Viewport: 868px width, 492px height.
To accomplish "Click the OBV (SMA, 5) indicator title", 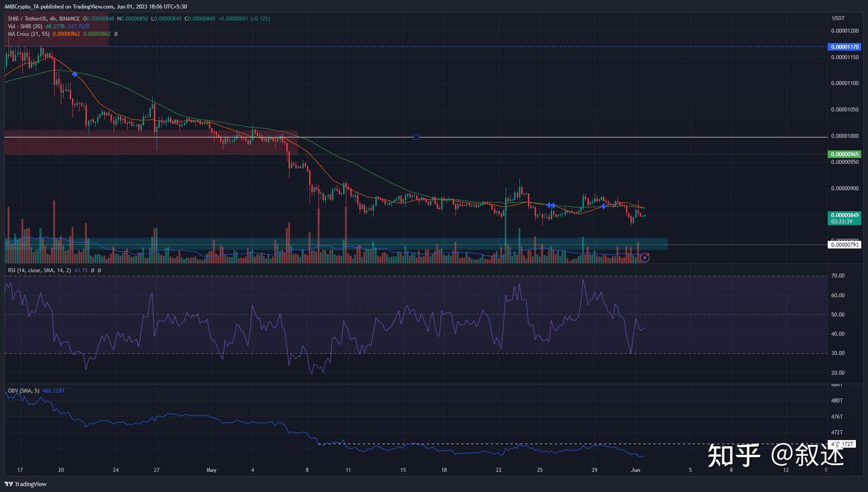I will [24, 391].
